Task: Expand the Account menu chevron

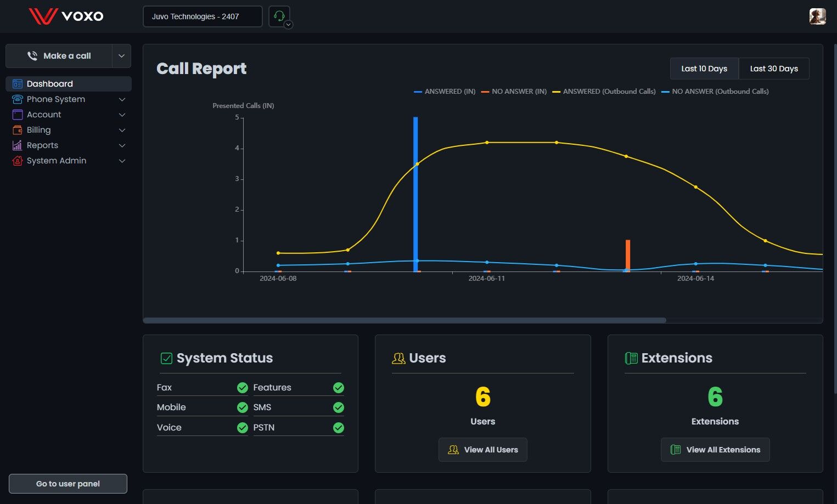Action: click(122, 115)
